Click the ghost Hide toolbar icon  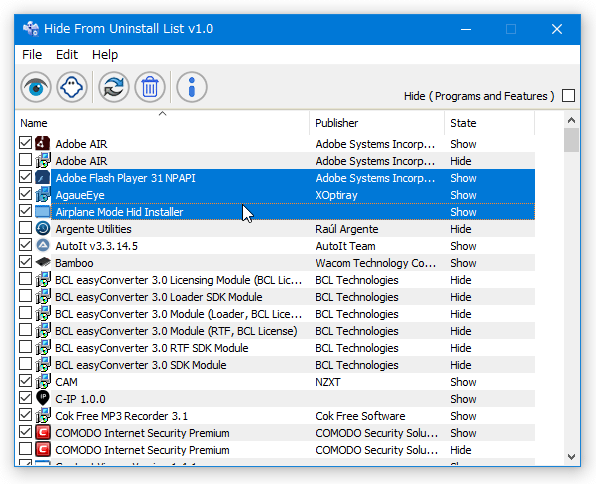pos(72,87)
